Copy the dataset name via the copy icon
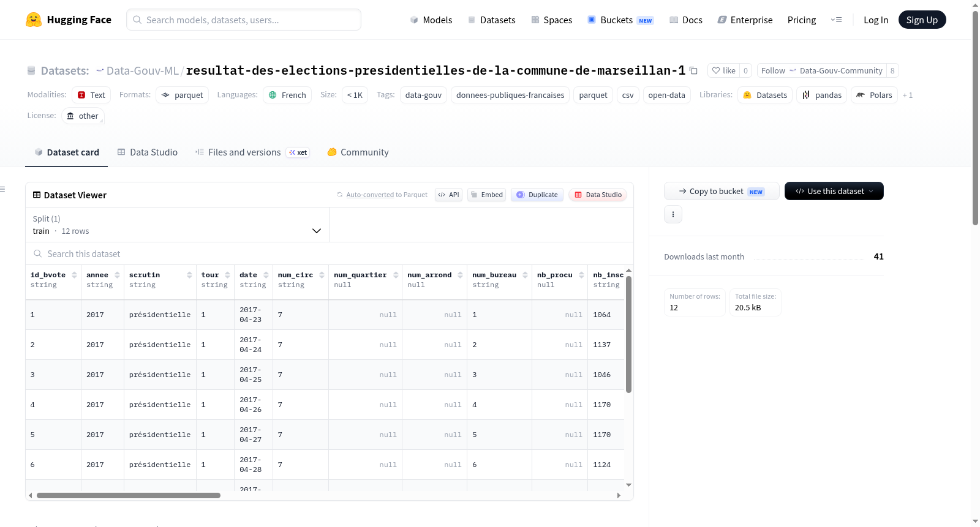This screenshot has width=980, height=527. point(693,70)
